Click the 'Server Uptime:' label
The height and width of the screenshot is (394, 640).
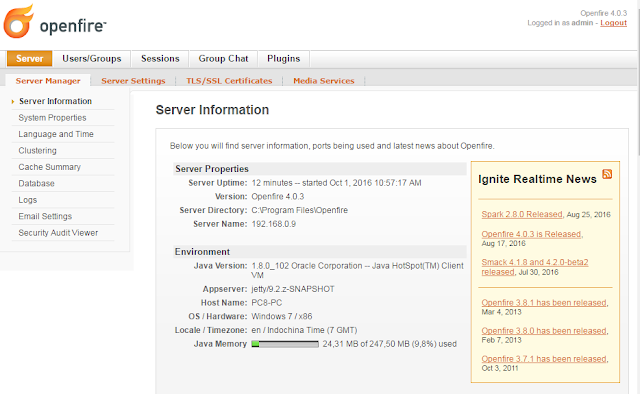point(218,183)
